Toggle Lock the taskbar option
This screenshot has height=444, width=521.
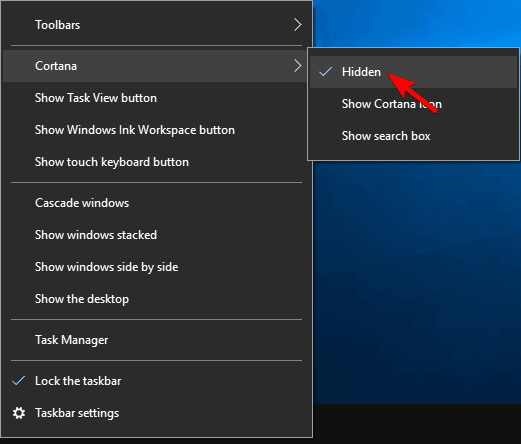tap(157, 381)
